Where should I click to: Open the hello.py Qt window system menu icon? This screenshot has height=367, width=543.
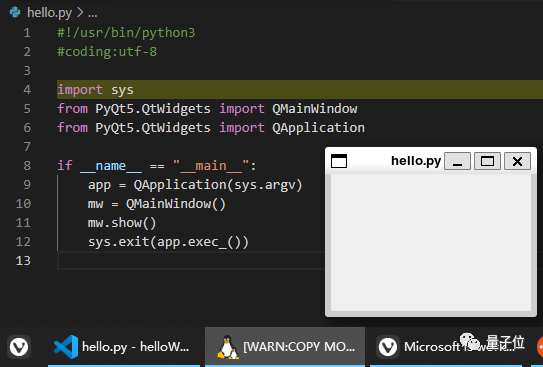[x=339, y=161]
